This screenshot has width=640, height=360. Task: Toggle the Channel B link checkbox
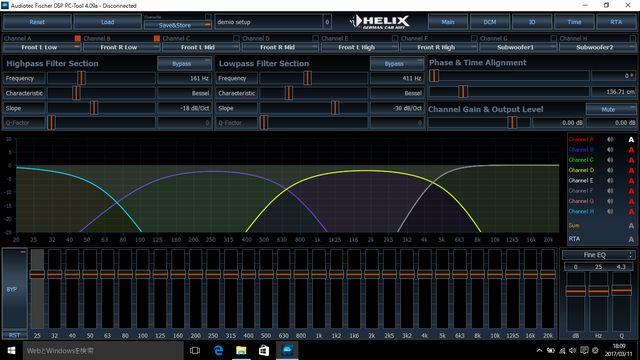157,38
